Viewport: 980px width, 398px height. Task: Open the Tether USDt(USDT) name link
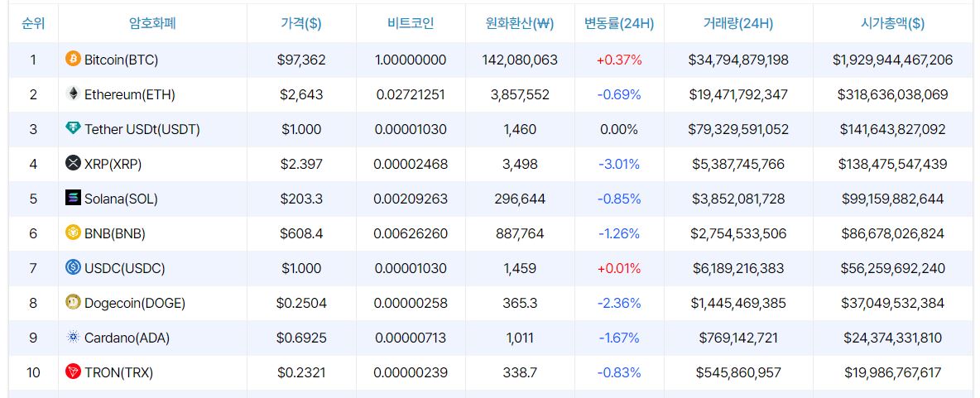click(x=142, y=130)
